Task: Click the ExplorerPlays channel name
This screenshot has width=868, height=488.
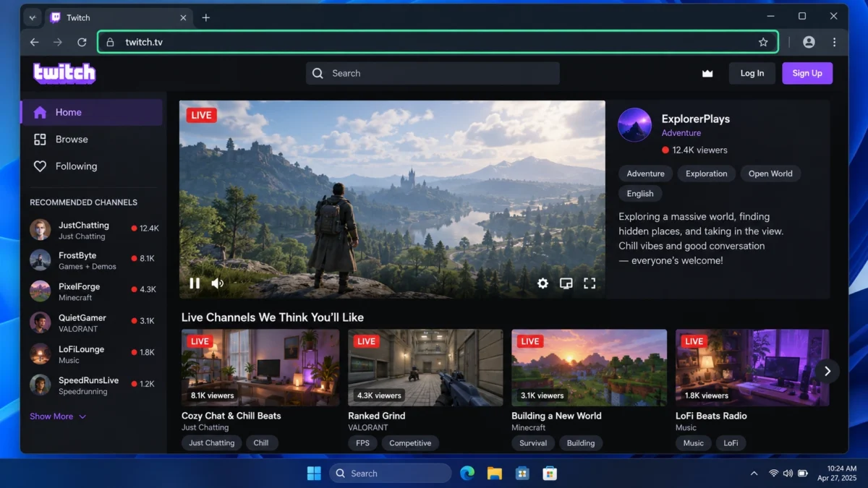Action: pos(696,119)
